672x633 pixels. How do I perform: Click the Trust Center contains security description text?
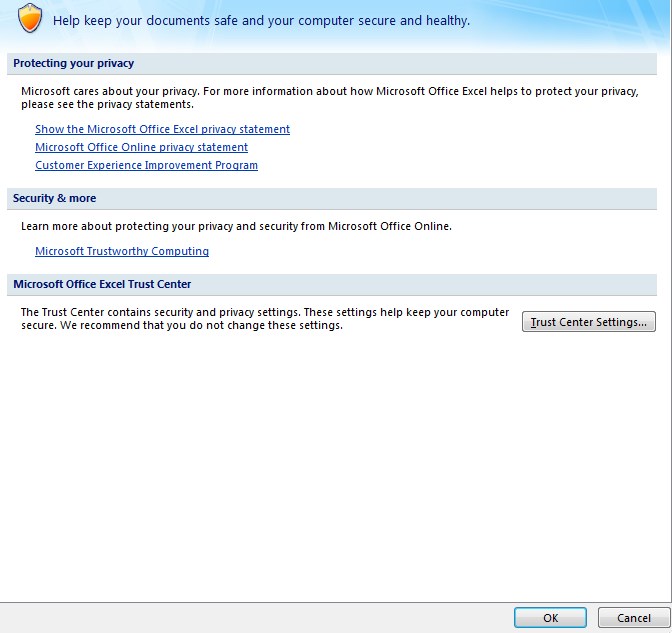point(265,318)
